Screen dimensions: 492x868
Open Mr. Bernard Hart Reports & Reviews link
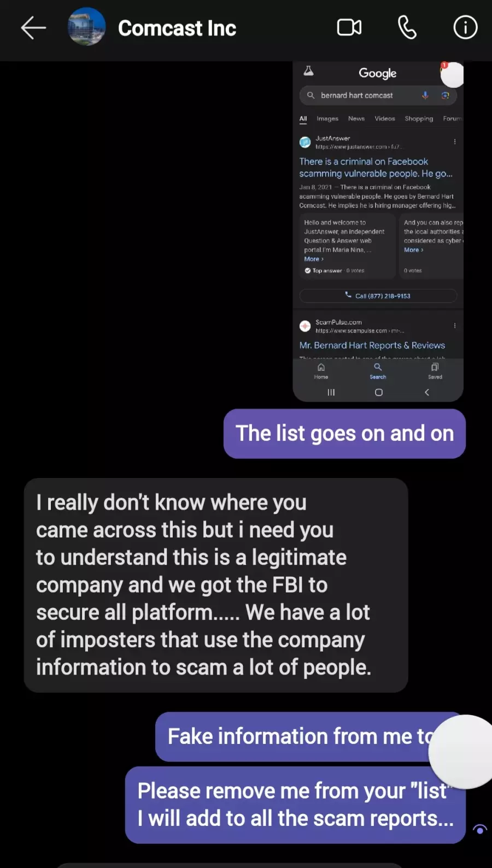372,345
